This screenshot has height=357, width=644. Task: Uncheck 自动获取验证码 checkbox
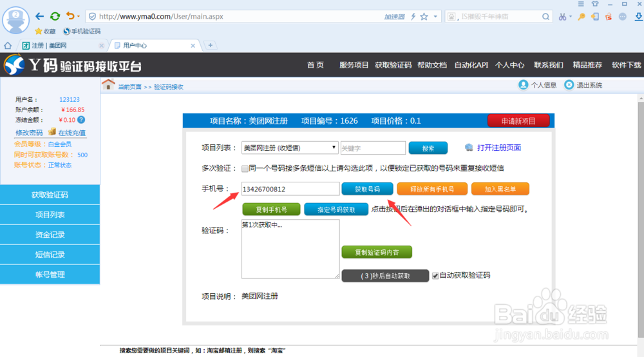point(435,276)
